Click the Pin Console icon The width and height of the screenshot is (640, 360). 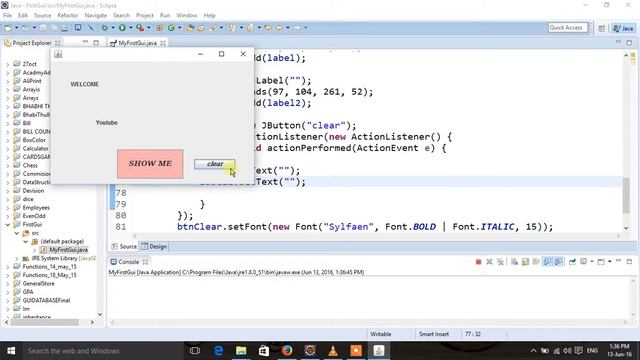[572, 262]
